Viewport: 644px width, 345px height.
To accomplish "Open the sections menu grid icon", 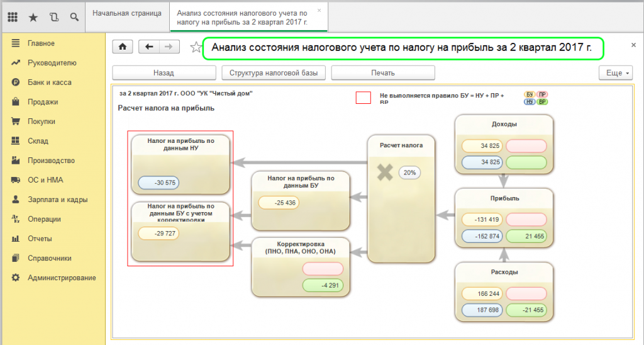I will click(x=13, y=17).
